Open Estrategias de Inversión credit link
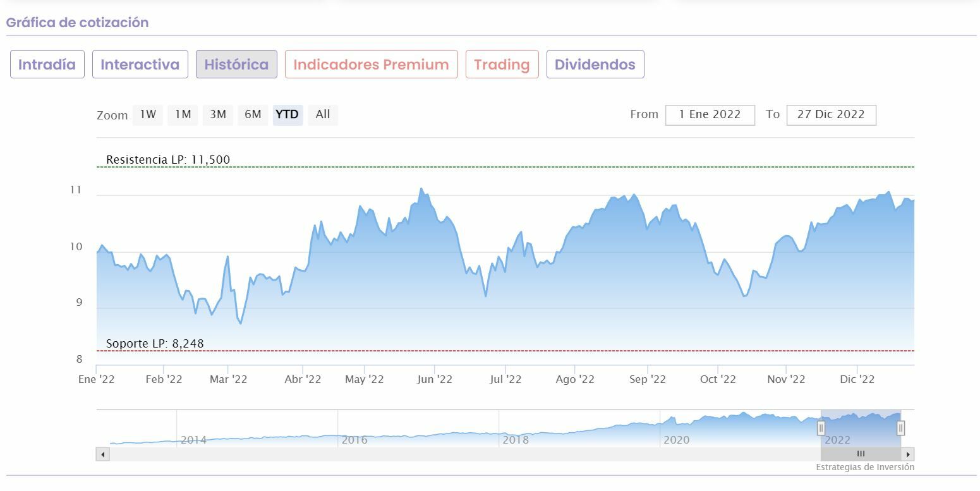Screen dimensions: 980x491 pyautogui.click(x=864, y=468)
